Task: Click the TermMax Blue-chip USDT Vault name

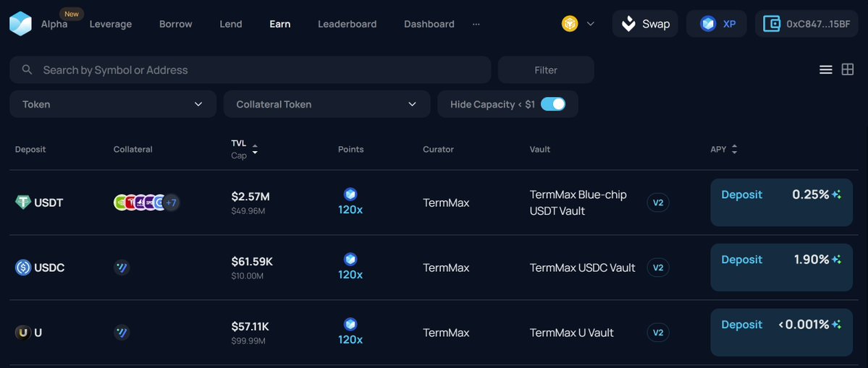Action: coord(578,202)
